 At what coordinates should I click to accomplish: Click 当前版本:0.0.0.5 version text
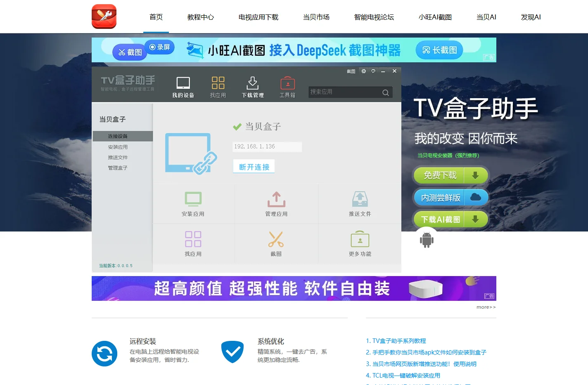click(x=116, y=266)
